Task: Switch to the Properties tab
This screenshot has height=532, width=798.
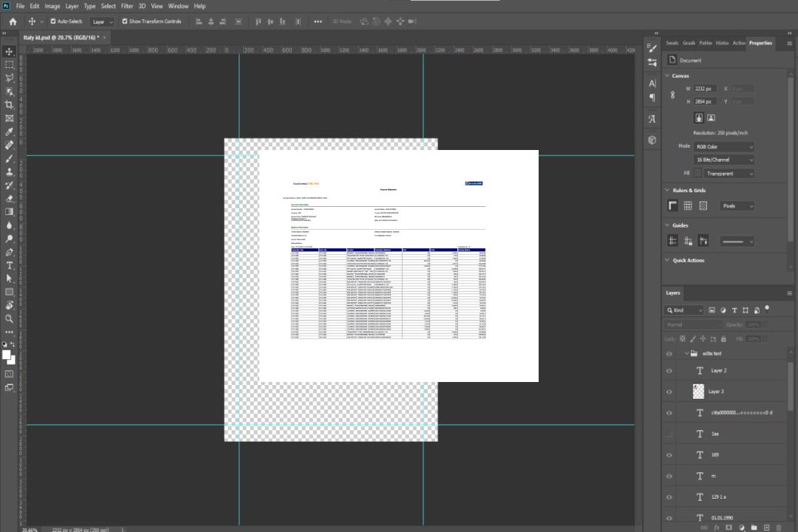Action: (760, 43)
